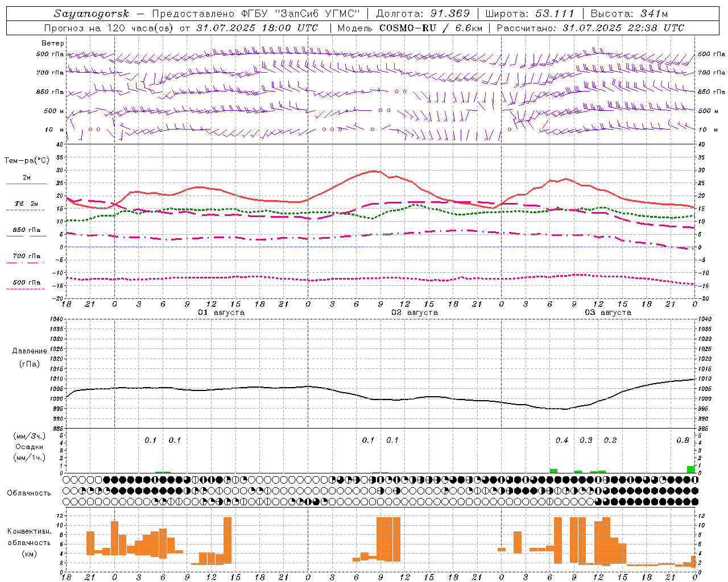Click the '700 гПа' temperature legend entry

26,256
